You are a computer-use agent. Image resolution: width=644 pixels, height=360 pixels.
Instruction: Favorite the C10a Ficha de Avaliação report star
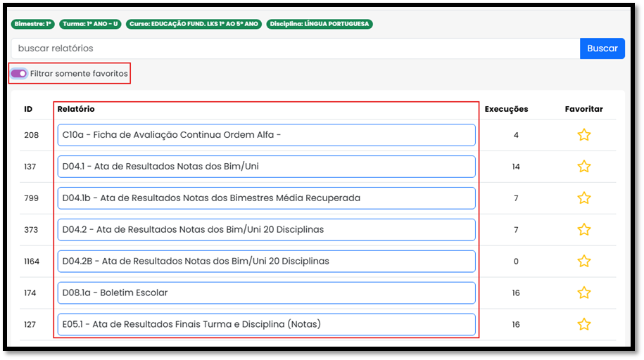tap(583, 135)
